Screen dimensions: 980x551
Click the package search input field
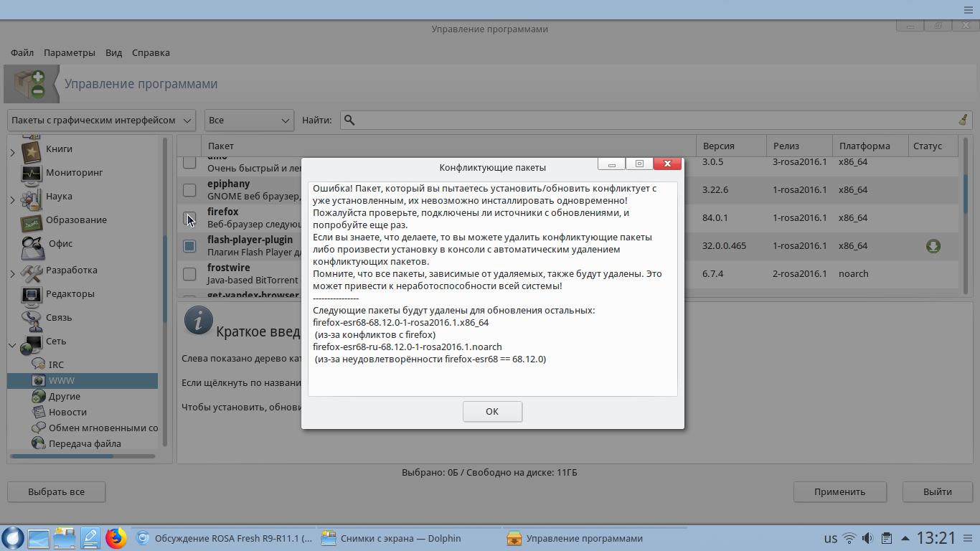pos(654,120)
